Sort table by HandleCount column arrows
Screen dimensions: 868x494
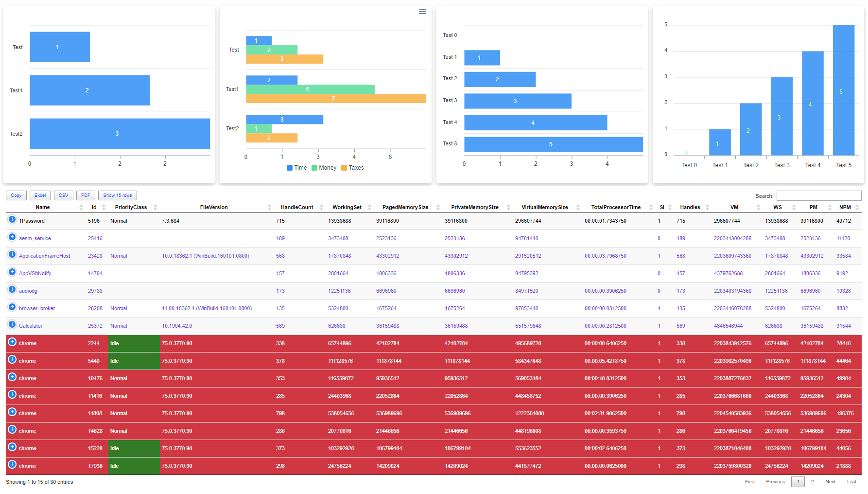pyautogui.click(x=321, y=208)
